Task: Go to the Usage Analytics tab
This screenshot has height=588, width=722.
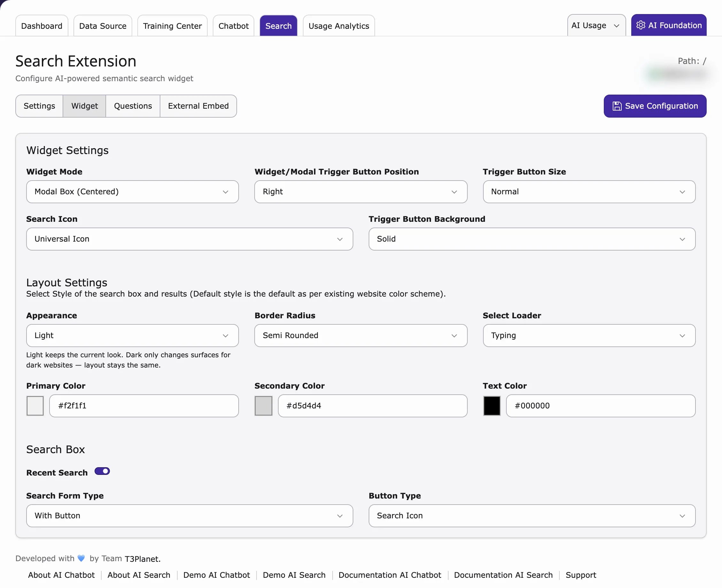Action: pyautogui.click(x=339, y=26)
